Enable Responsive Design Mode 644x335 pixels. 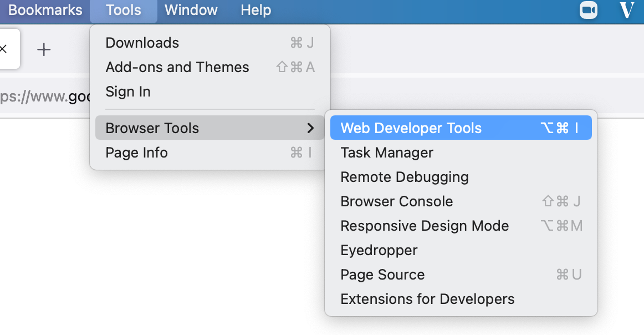[425, 225]
